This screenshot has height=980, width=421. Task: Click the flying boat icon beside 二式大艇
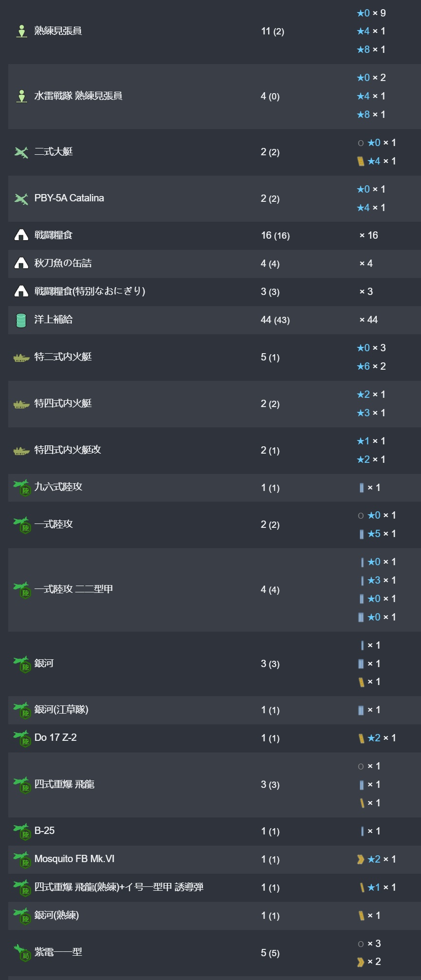click(21, 152)
